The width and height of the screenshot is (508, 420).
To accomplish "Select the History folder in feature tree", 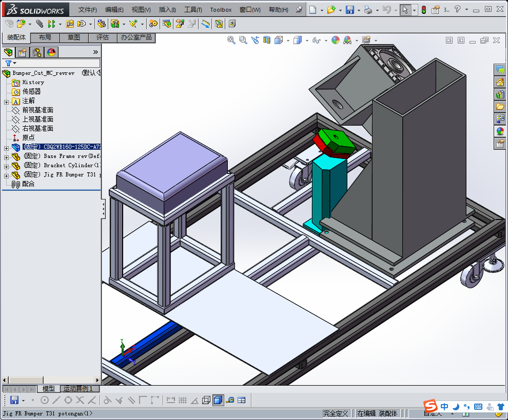I will (x=33, y=82).
